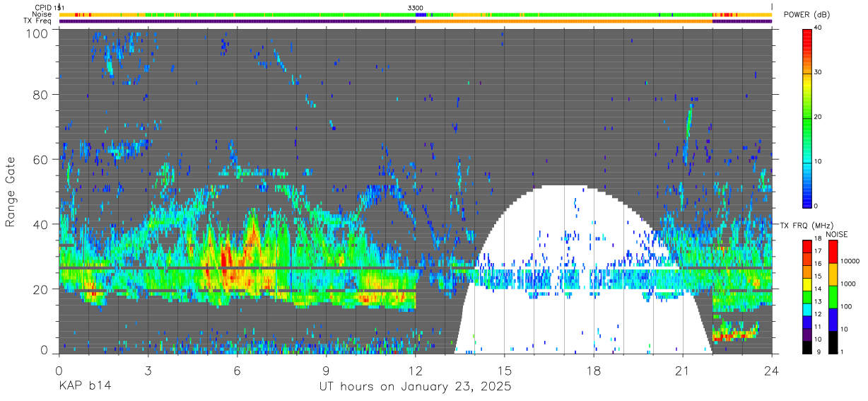Click the TX FRQ (MHz) color scale
868x401 pixels.
point(807,296)
